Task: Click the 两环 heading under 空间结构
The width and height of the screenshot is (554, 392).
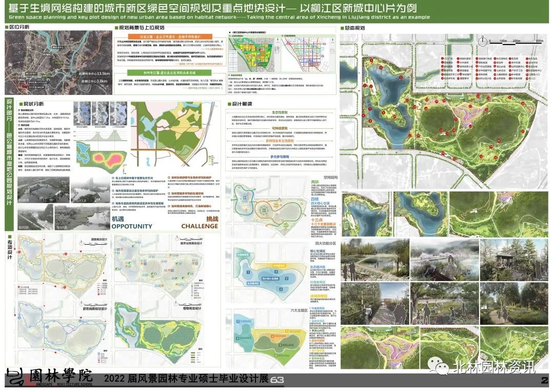Action: tap(315, 182)
